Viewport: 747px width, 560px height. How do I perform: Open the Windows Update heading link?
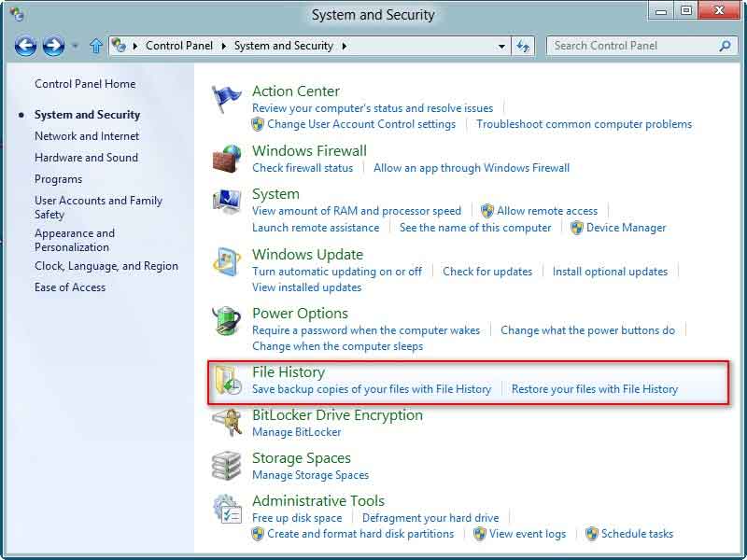pyautogui.click(x=307, y=254)
